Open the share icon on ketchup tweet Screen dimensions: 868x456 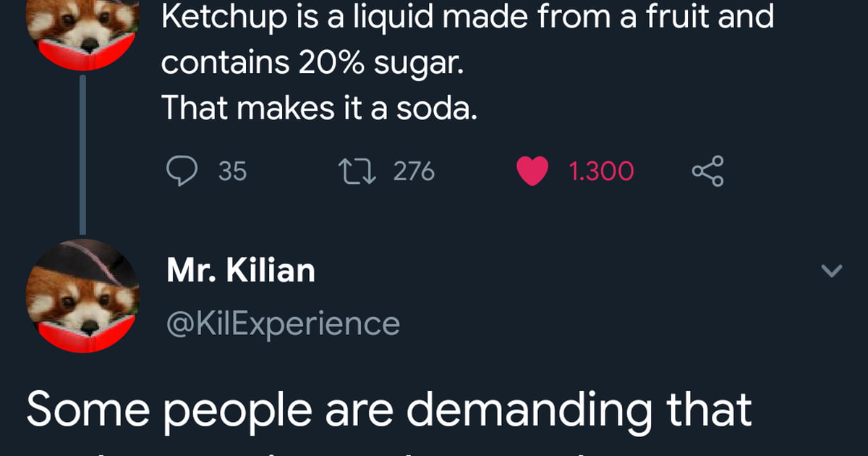pyautogui.click(x=707, y=172)
